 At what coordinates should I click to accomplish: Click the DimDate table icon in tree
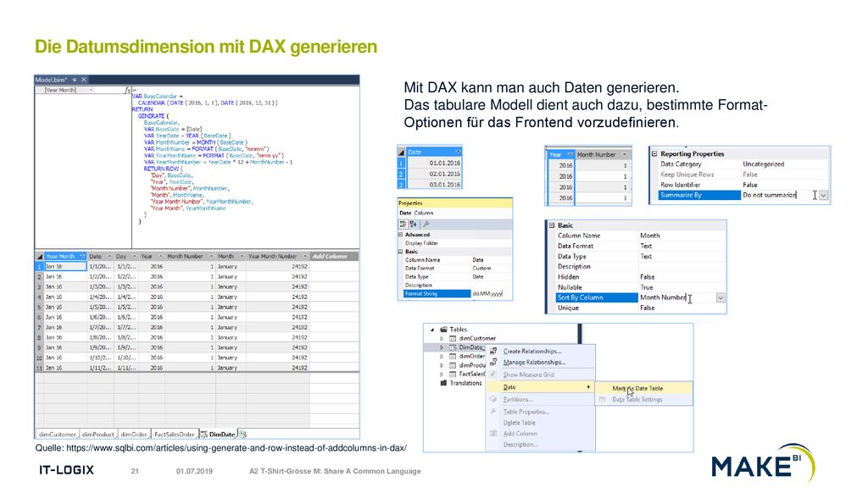point(453,347)
